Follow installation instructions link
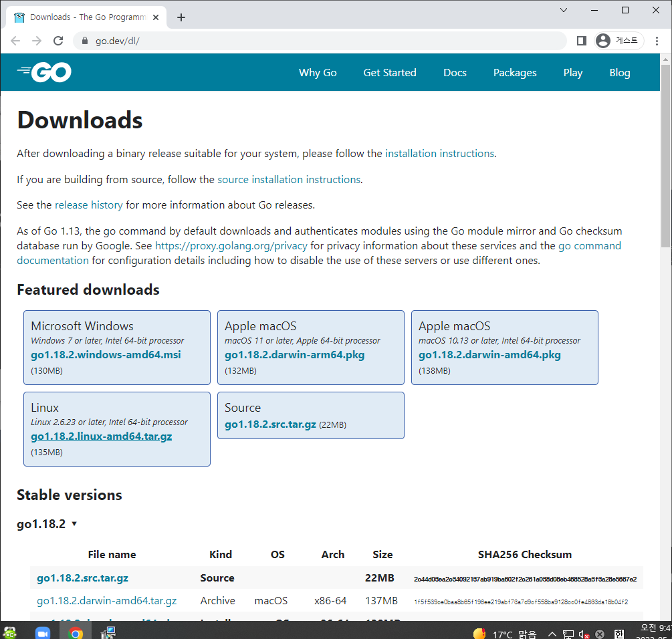 pos(440,153)
